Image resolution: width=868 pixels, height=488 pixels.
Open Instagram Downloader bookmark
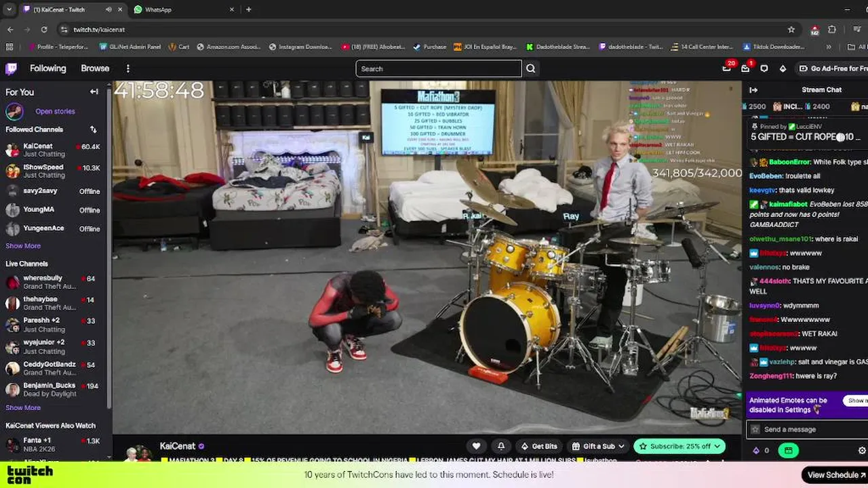point(300,47)
